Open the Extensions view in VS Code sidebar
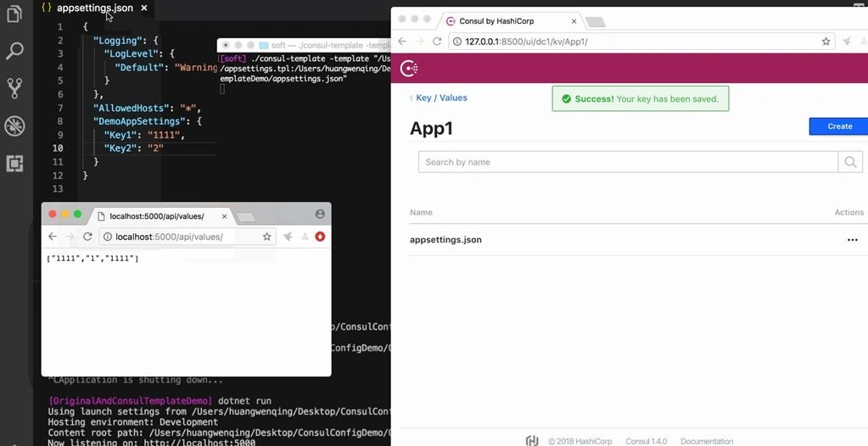The image size is (868, 446). pos(14,164)
